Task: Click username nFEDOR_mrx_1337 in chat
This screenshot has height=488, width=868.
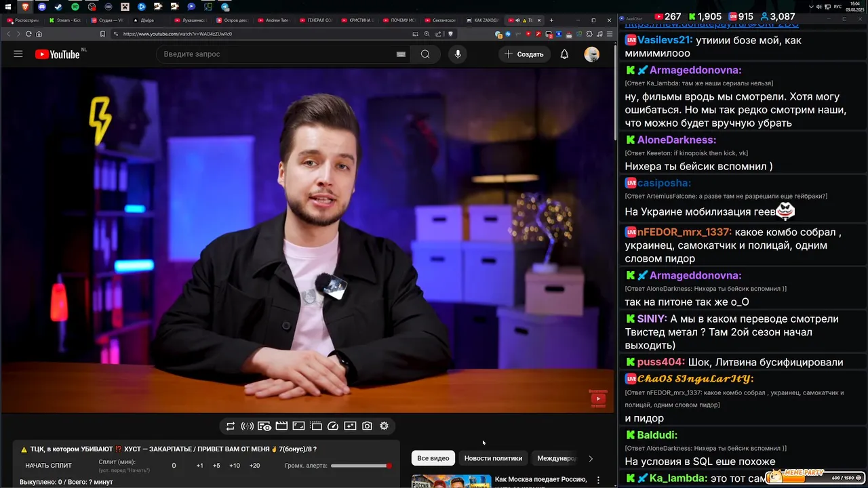Action: pyautogui.click(x=685, y=232)
